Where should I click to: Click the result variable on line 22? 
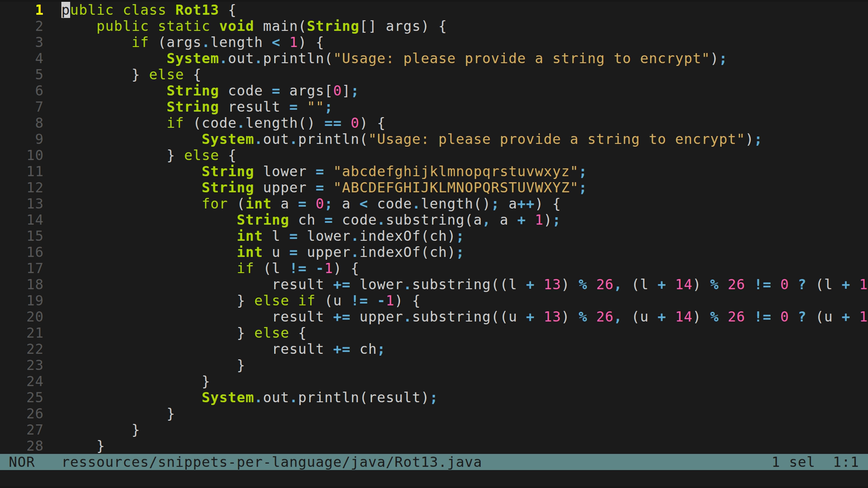298,349
